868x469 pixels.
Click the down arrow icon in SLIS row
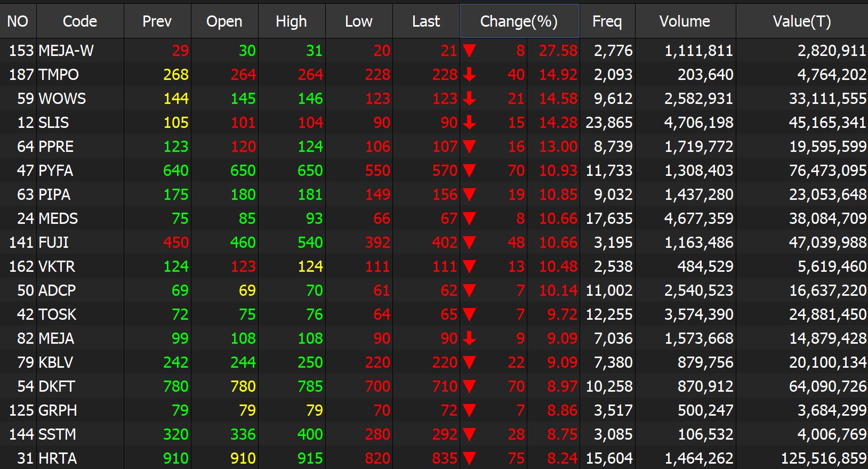[x=469, y=123]
